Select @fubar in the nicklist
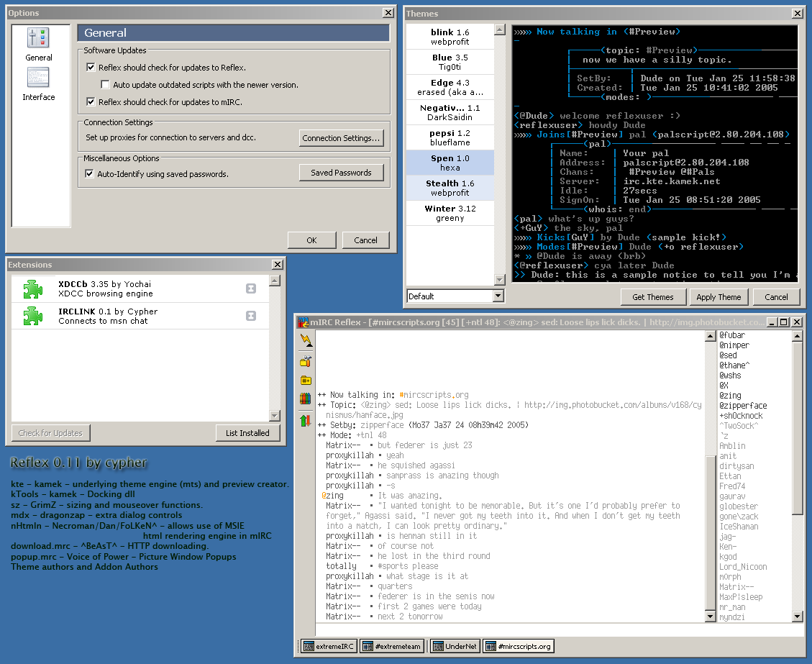 click(732, 335)
